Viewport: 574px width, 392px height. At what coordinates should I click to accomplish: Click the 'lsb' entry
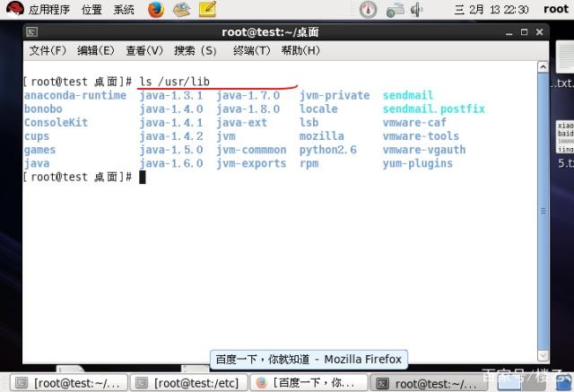[309, 122]
